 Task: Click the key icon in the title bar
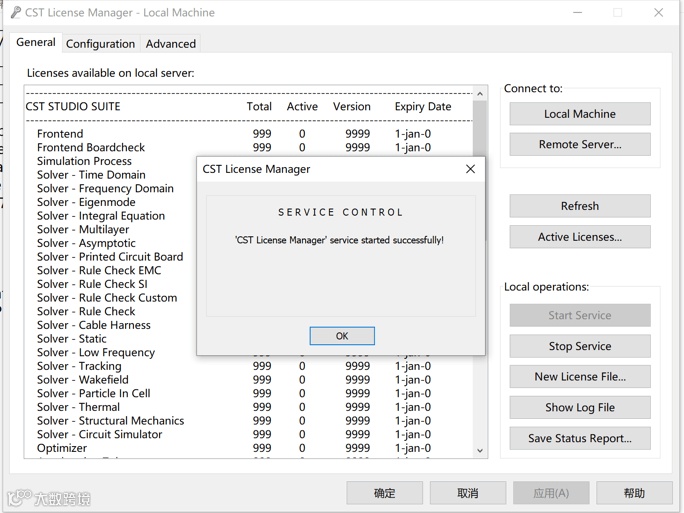point(16,12)
